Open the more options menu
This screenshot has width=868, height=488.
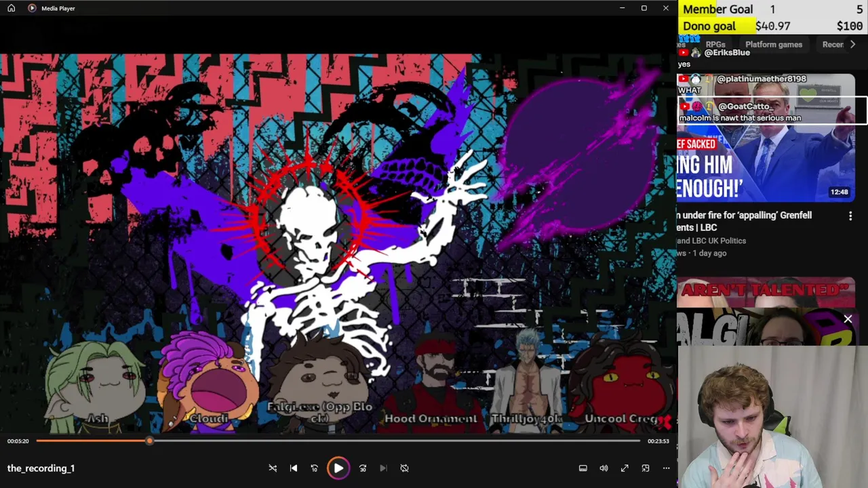(666, 468)
